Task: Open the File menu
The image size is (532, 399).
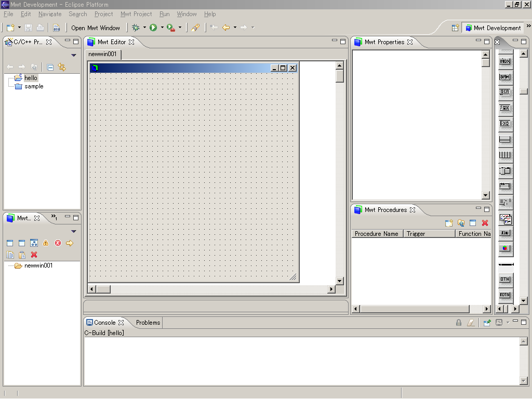Action: 8,14
